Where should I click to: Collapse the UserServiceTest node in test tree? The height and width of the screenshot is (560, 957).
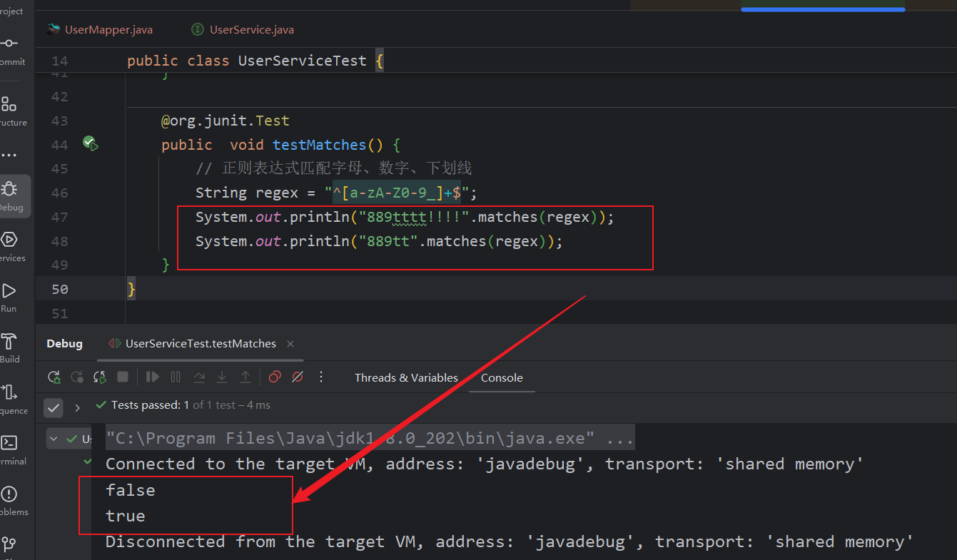click(54, 439)
